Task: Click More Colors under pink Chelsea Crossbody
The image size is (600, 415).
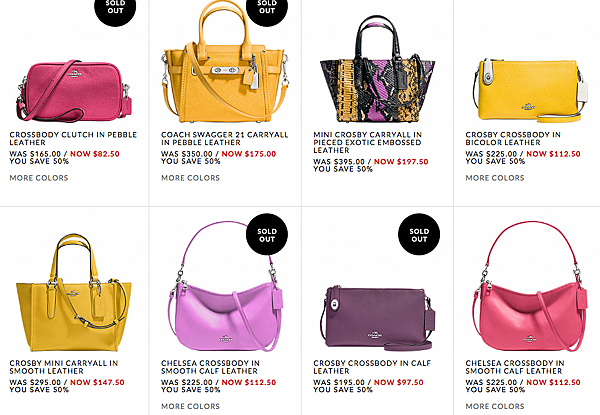Action: 495,406
